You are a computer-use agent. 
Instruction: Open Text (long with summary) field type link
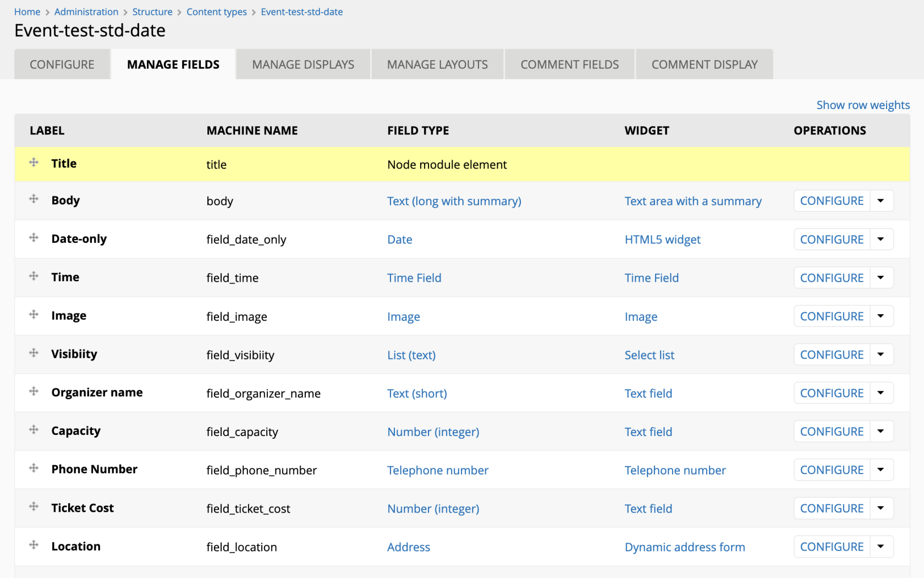tap(454, 201)
